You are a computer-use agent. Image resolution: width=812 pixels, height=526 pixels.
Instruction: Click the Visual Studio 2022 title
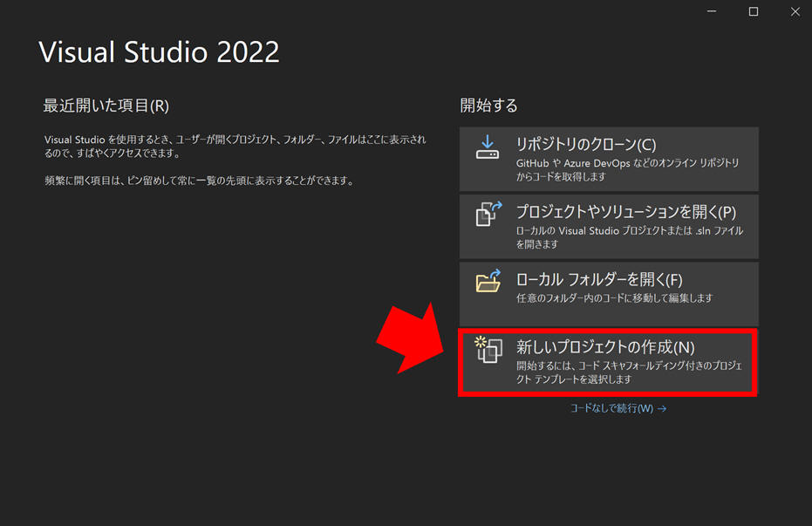click(x=160, y=52)
